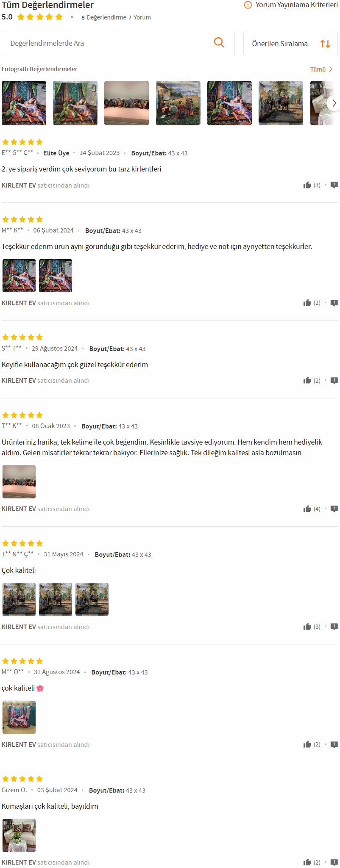The height and width of the screenshot is (868, 340).
Task: Advance photo carousel with right chevron
Action: pos(334,103)
